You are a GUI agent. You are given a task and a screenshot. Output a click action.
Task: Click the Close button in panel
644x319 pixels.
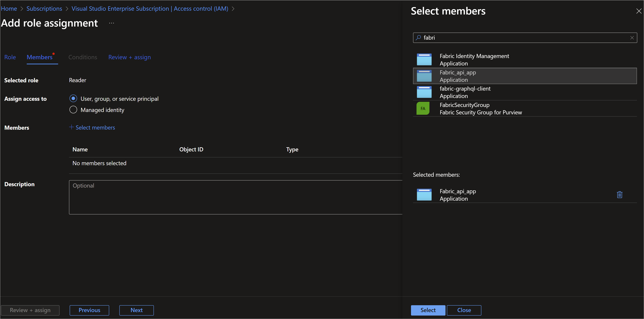click(x=464, y=310)
